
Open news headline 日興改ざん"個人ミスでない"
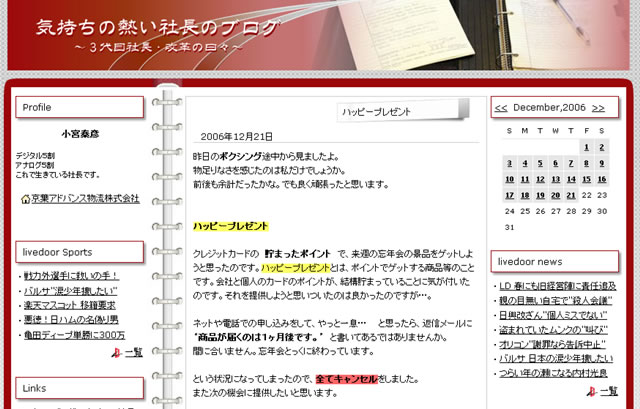click(x=553, y=316)
